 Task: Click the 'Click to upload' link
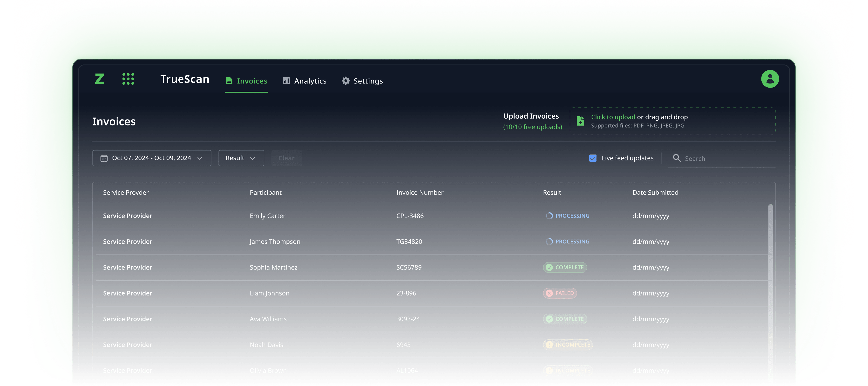613,117
